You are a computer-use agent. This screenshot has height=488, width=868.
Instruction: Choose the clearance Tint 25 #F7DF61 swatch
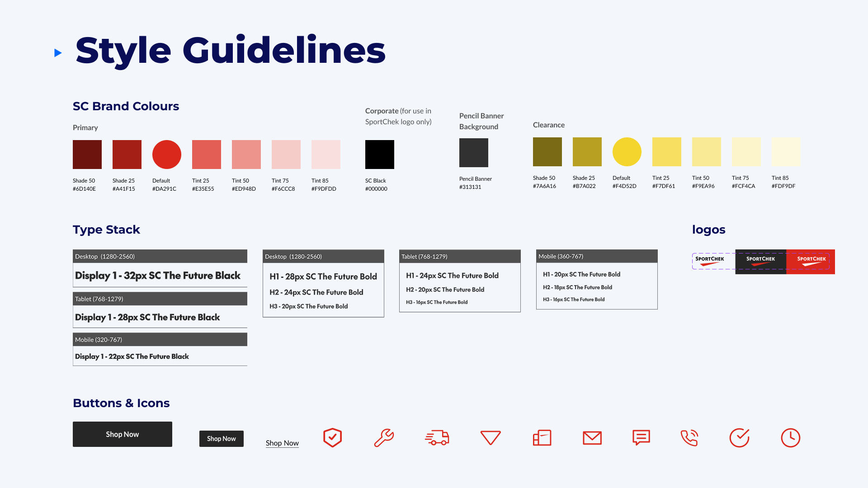click(x=667, y=152)
